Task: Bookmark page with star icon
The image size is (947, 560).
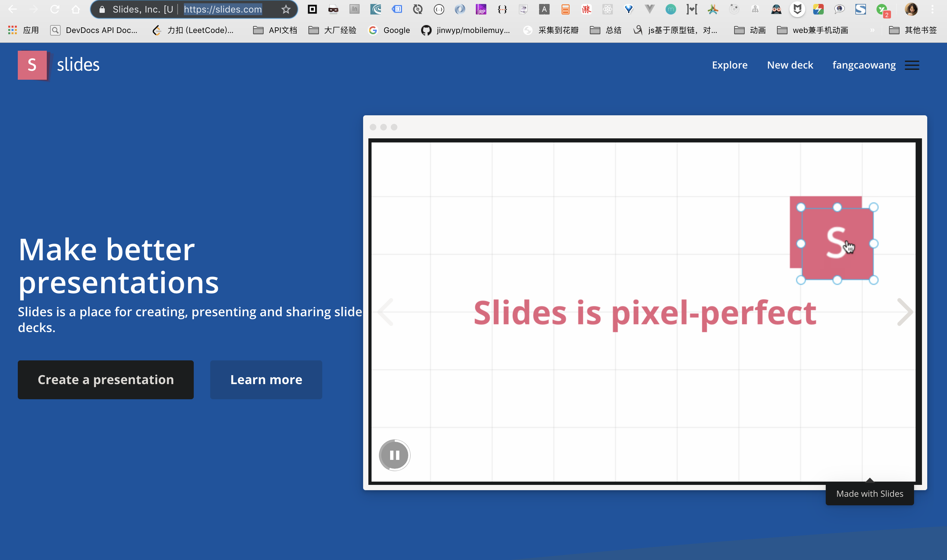Action: [286, 10]
